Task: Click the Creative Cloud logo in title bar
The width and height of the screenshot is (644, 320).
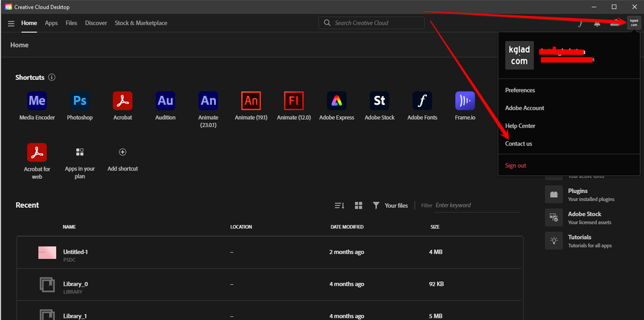Action: (x=8, y=6)
